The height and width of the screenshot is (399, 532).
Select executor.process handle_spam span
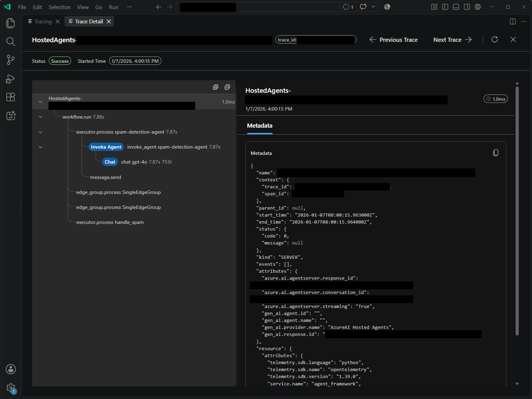134,222
